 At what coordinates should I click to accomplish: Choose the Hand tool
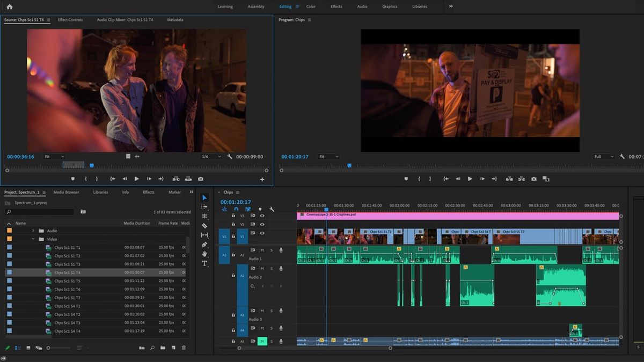(204, 254)
